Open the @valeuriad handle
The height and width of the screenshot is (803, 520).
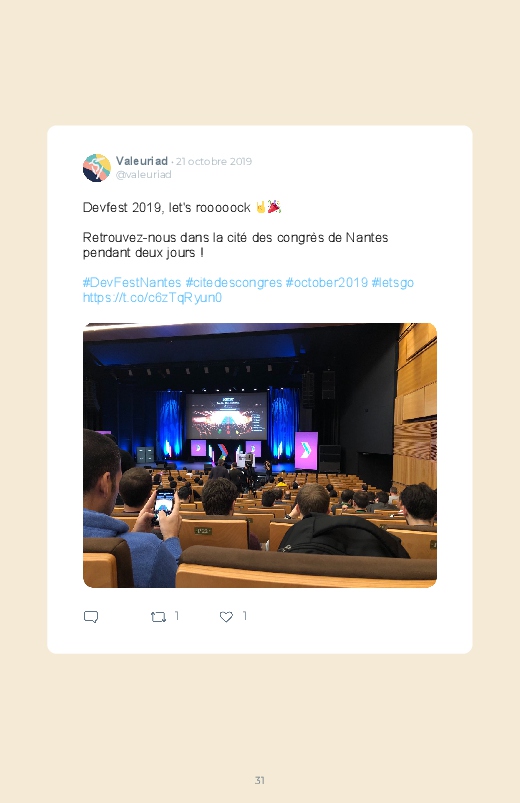(143, 174)
